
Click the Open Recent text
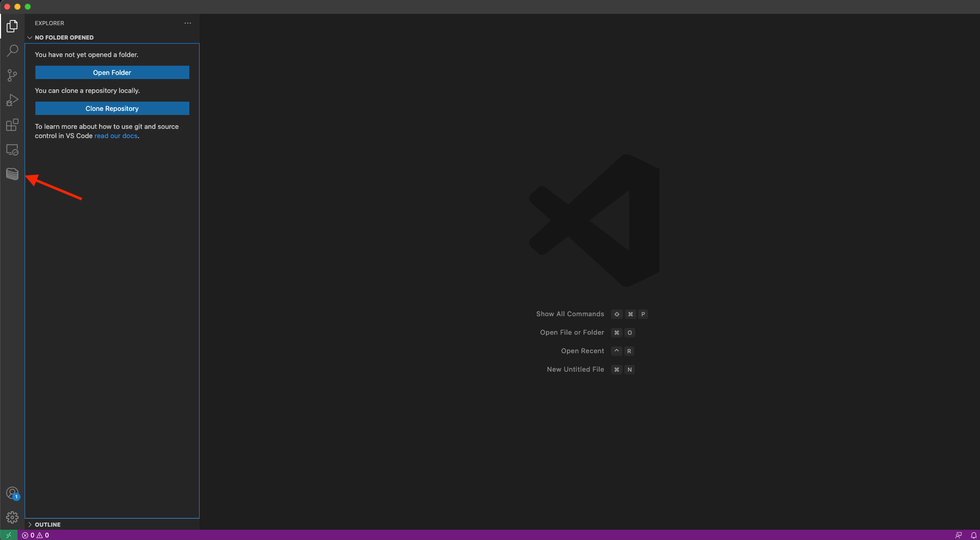582,351
